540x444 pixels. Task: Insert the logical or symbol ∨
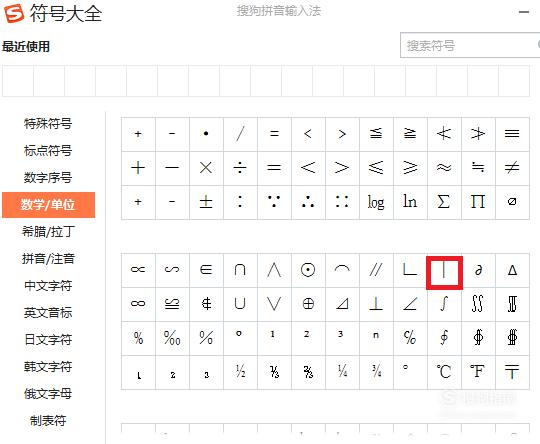point(274,304)
